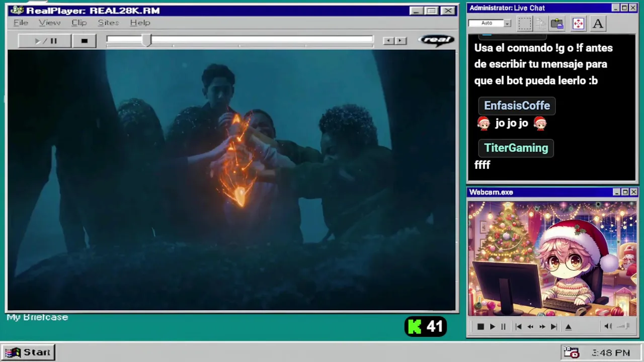Play in the Webcam.exe player

click(492, 327)
